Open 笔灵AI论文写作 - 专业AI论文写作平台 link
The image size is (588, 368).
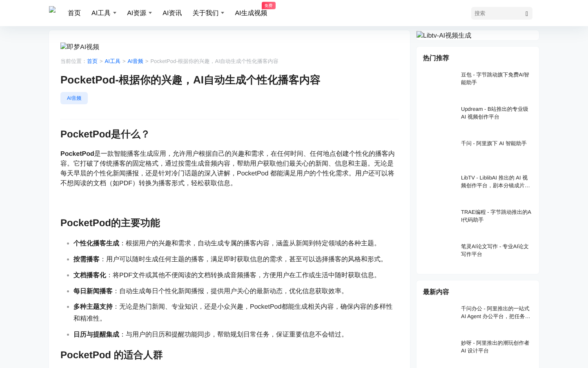tap(496, 250)
